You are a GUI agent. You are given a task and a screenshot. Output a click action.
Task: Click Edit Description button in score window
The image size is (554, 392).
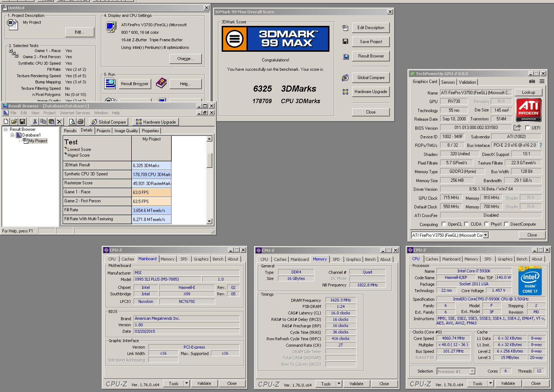tap(371, 28)
